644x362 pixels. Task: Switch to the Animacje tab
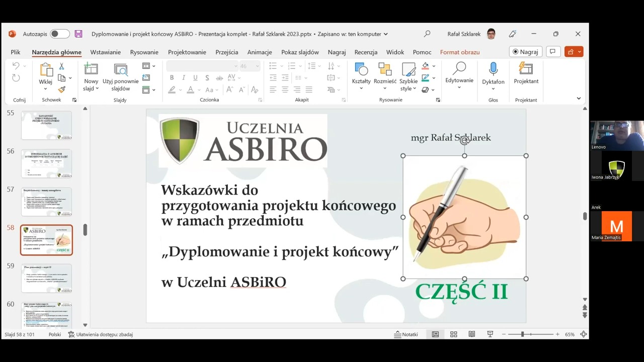click(259, 52)
